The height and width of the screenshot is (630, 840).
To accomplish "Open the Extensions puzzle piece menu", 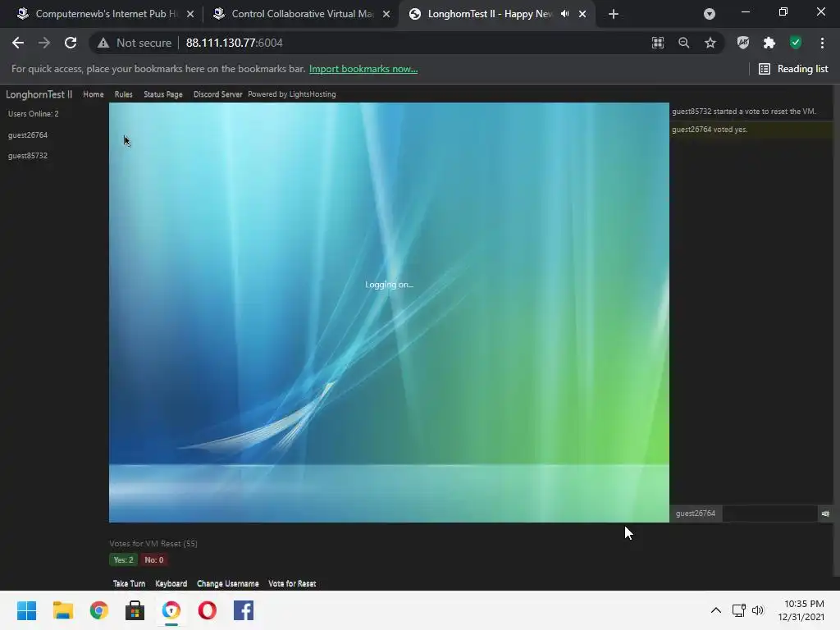I will coord(769,43).
